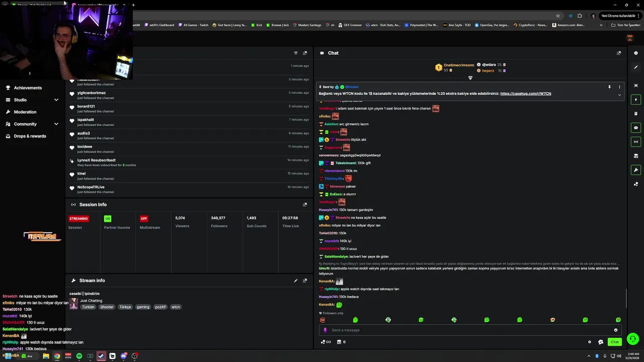
Task: Select the LynneX Resubscribed event
Action: [190, 162]
